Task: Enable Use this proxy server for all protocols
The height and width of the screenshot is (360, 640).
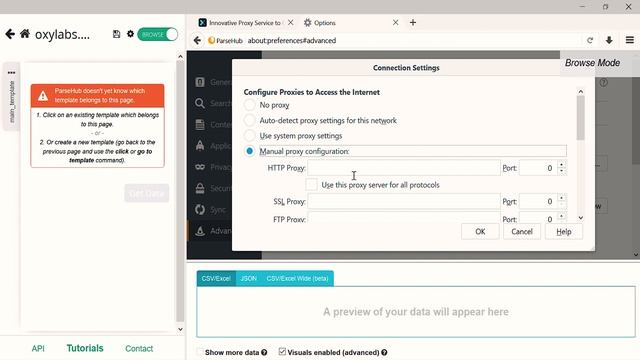Action: 311,184
